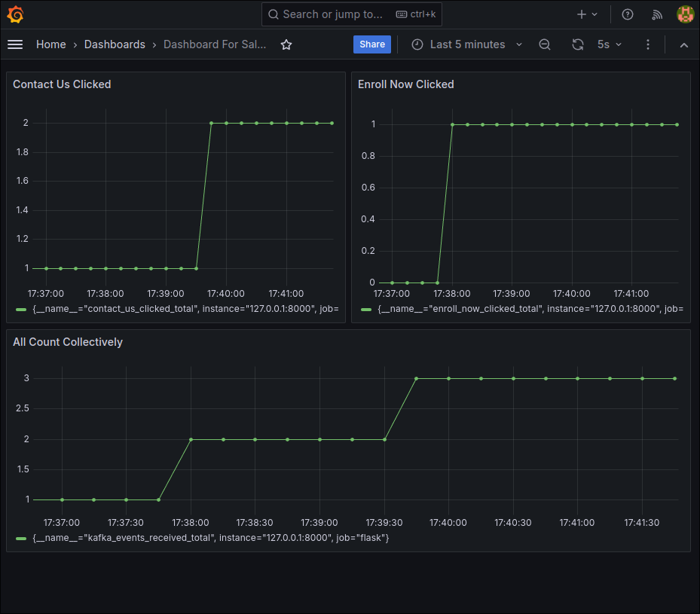Open the help question mark icon
700x614 pixels.
tap(627, 15)
